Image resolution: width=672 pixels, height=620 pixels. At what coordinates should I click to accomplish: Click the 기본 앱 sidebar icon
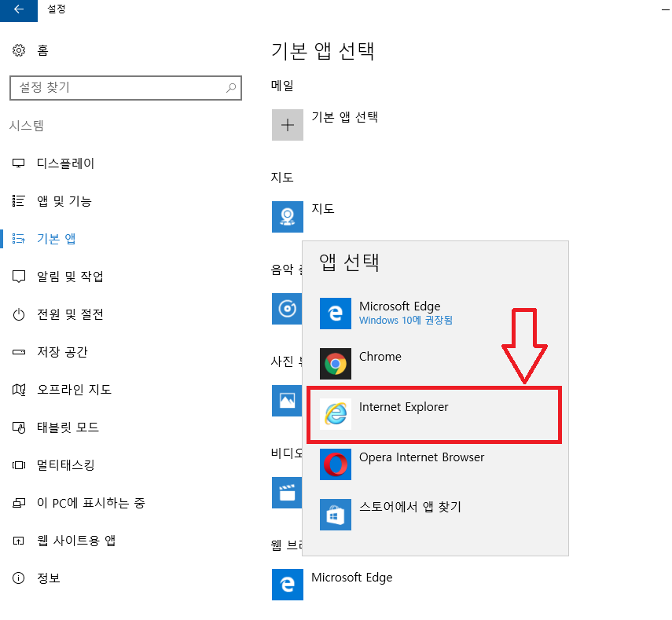click(x=18, y=239)
